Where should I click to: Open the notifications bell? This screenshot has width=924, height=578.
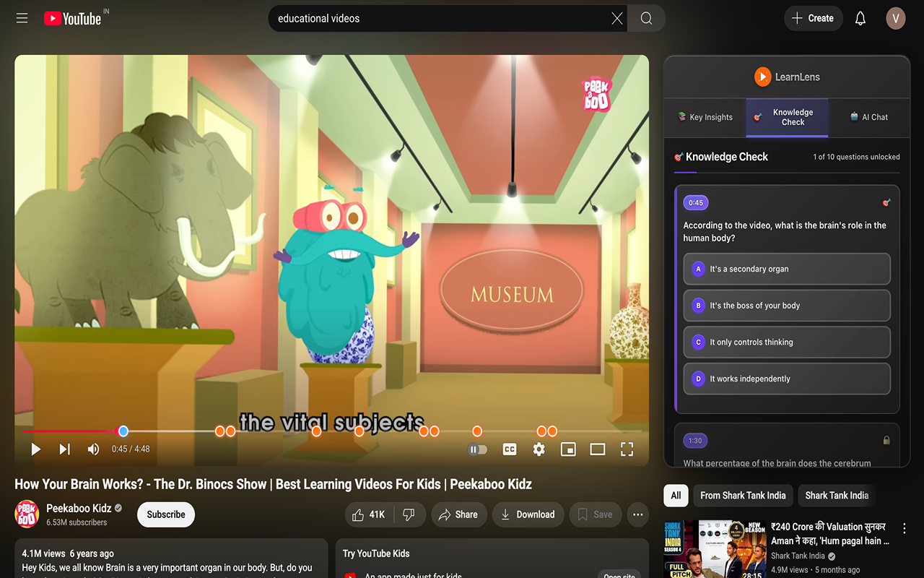(860, 18)
